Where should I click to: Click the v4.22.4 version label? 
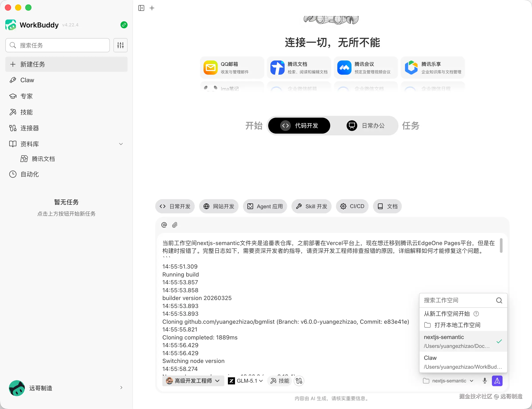click(70, 25)
